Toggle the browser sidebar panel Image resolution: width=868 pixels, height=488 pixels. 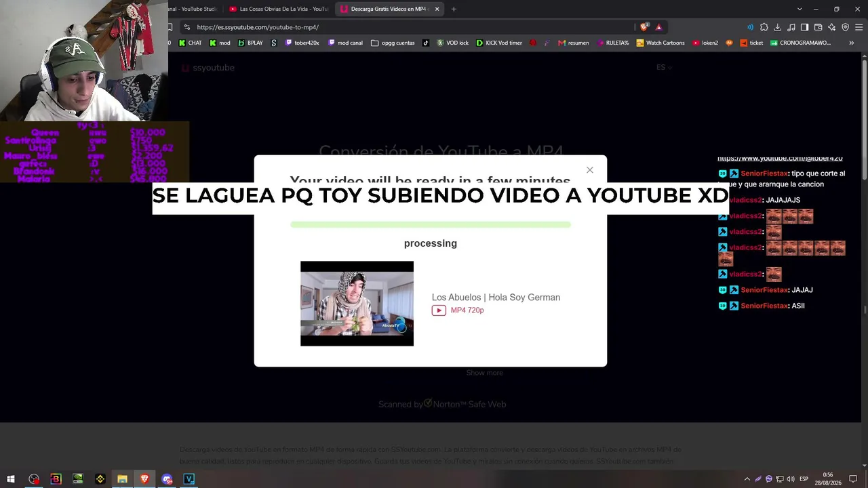pos(804,27)
